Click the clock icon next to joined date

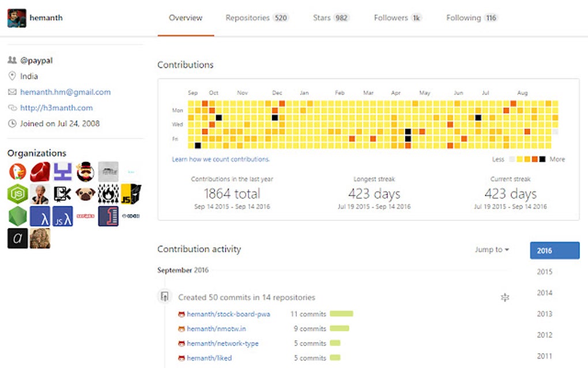[x=13, y=123]
